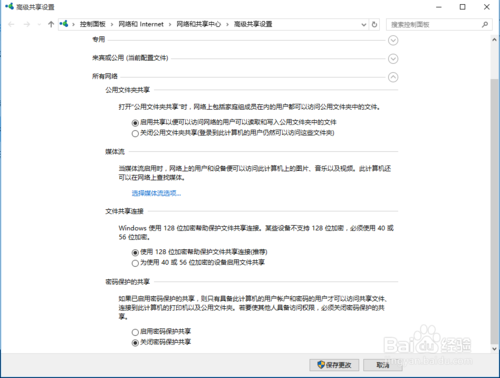The width and height of the screenshot is (500, 378).
Task: Click the chevron after the address bar icon
Action: pyautogui.click(x=73, y=24)
